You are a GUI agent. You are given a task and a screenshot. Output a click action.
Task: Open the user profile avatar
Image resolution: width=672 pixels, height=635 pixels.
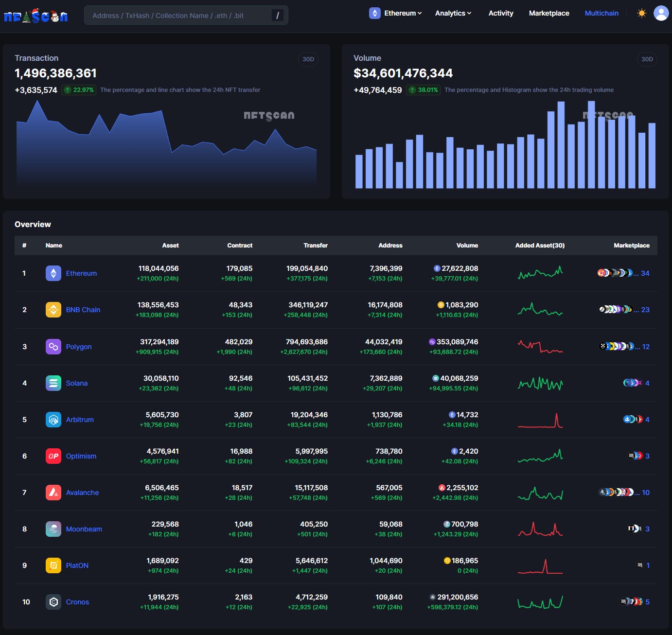click(x=661, y=13)
